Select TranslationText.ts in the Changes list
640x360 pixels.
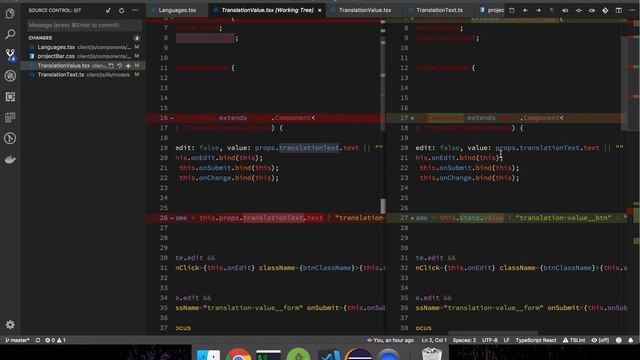click(84, 75)
